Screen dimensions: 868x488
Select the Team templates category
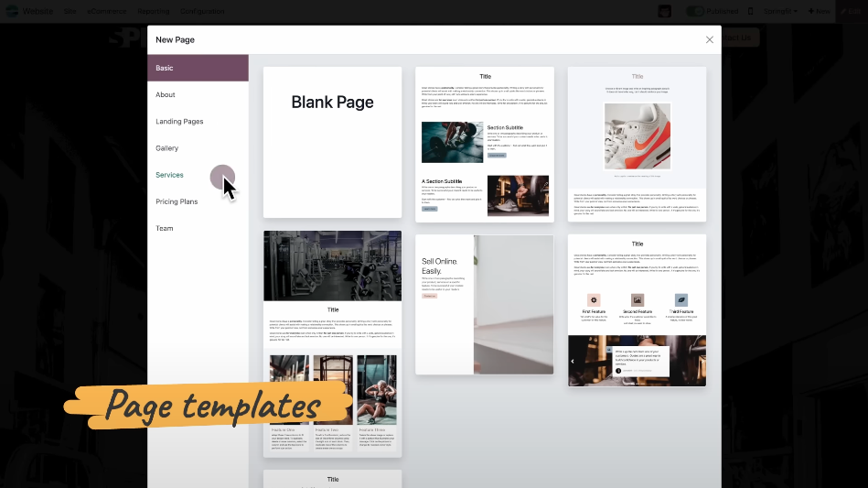click(x=165, y=228)
